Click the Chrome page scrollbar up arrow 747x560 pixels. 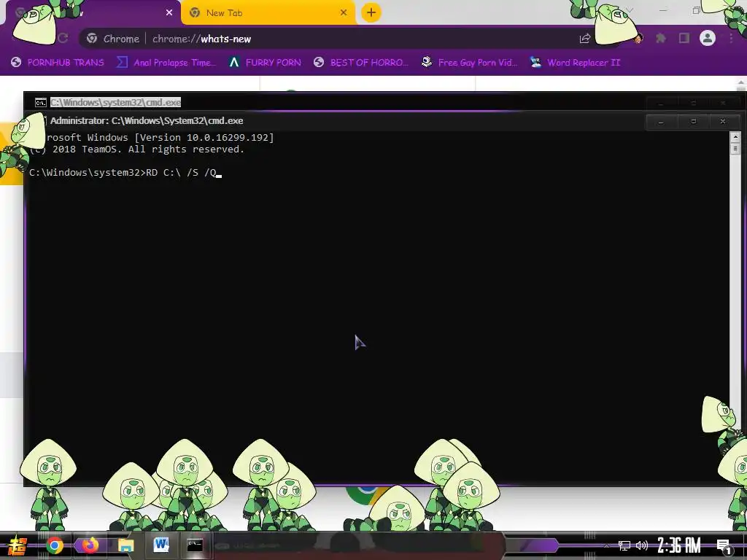(x=741, y=84)
